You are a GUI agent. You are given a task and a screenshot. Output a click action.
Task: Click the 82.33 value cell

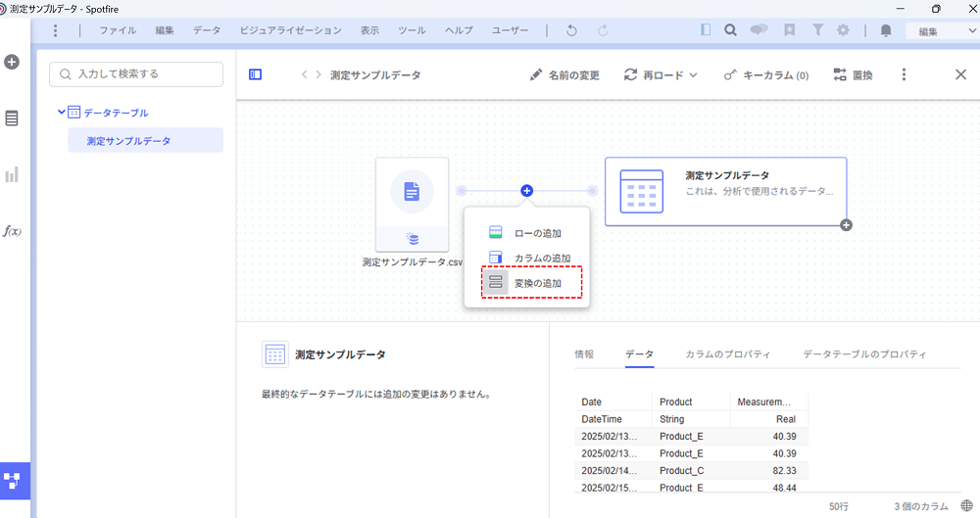click(769, 471)
